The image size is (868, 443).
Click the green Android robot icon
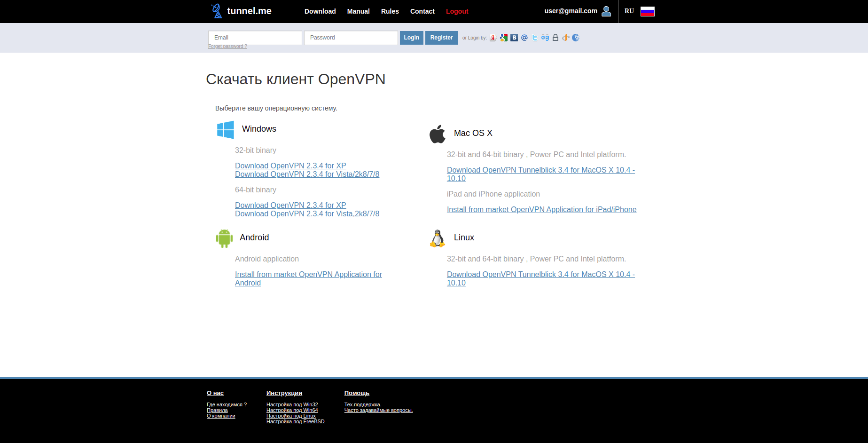tap(224, 238)
